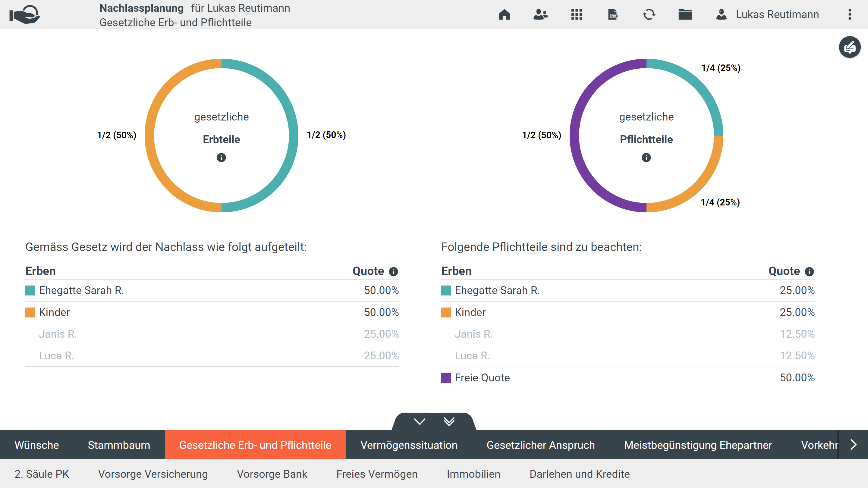
Task: Open the folder documents icon
Action: pyautogui.click(x=685, y=14)
